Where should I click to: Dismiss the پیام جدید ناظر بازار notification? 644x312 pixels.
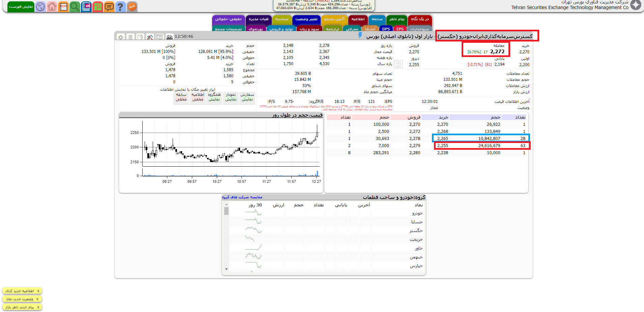(38, 307)
